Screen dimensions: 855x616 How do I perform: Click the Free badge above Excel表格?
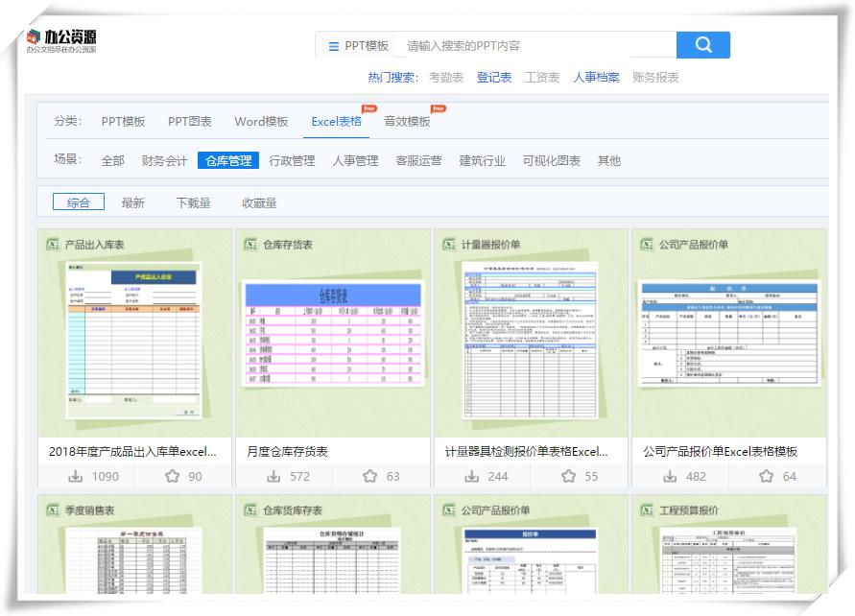coord(369,108)
